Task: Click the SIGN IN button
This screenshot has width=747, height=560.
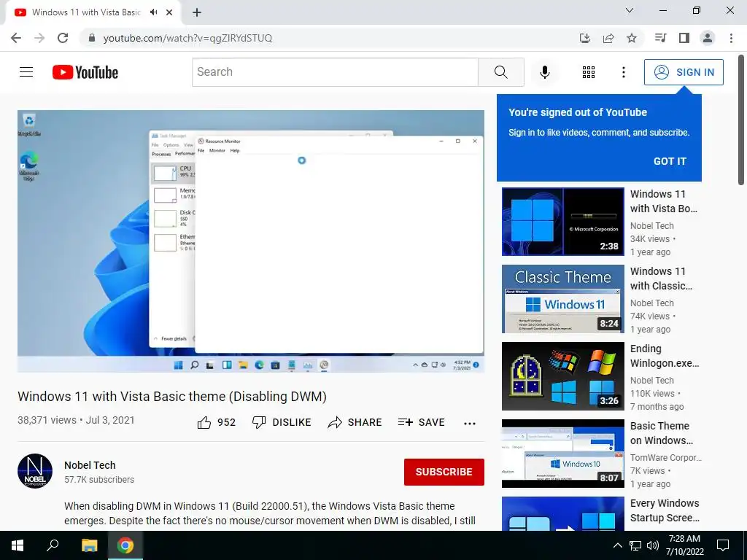Action: click(684, 72)
